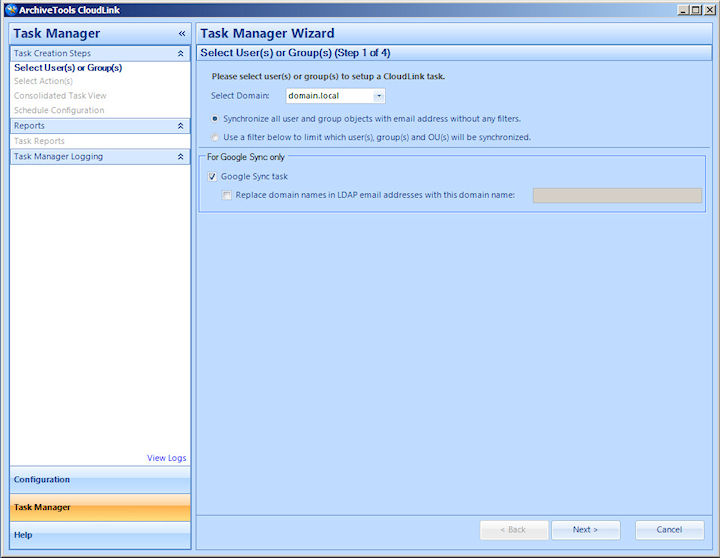This screenshot has width=720, height=558.
Task: Enable the Replace domain names in LDAP checkbox
Action: point(226,195)
